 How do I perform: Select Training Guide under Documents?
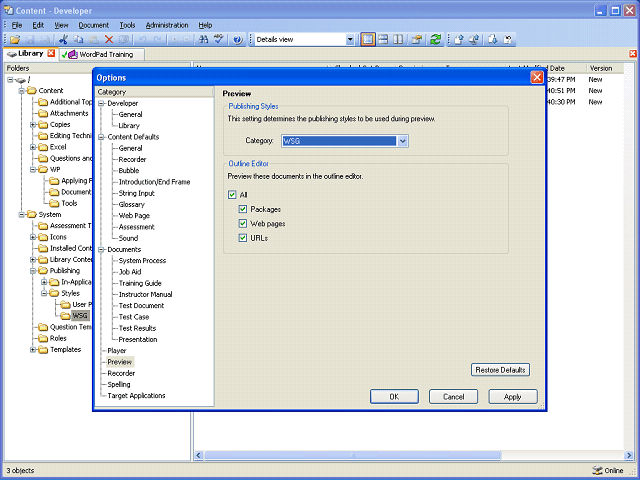[x=140, y=283]
